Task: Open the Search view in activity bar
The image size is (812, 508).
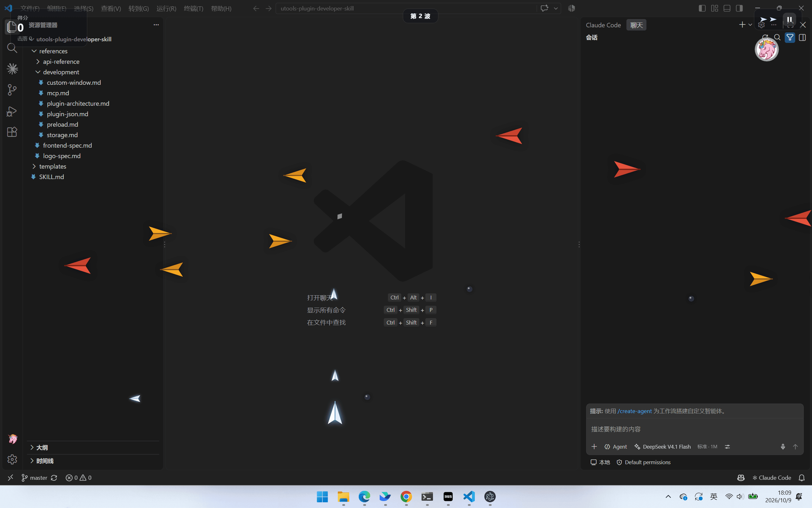Action: (12, 48)
